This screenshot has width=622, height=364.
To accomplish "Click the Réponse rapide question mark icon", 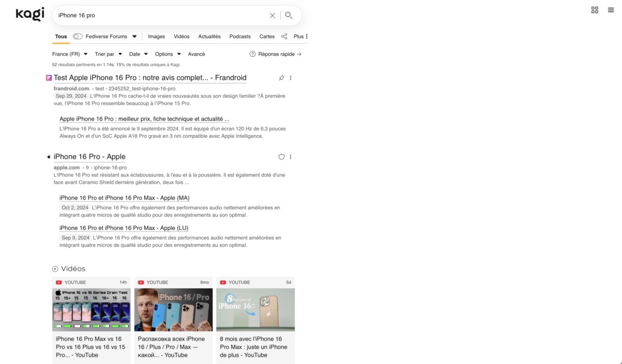I will tap(252, 54).
